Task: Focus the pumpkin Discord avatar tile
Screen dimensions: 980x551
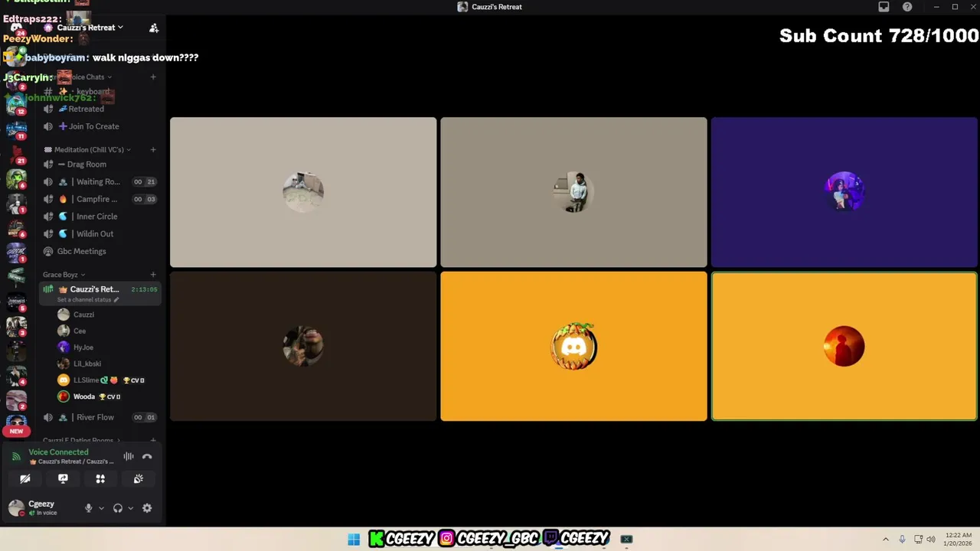Action: tap(573, 347)
